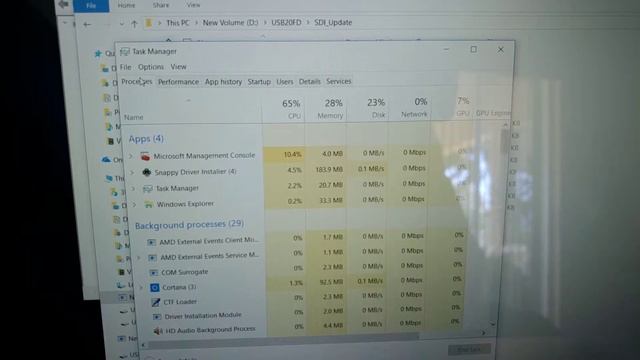The image size is (640, 360).
Task: Click the Apps (4) group header
Action: click(146, 139)
